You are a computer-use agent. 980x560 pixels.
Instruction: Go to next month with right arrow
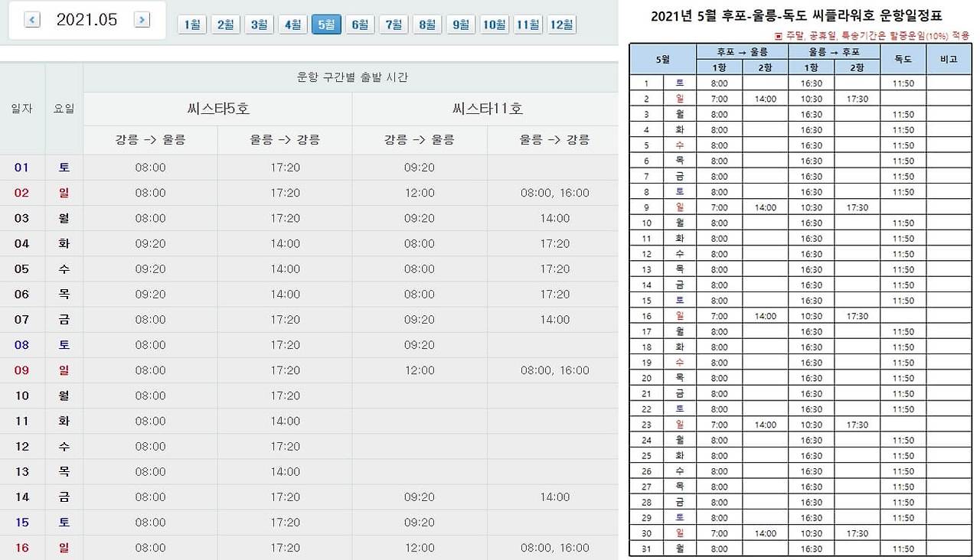click(x=142, y=20)
